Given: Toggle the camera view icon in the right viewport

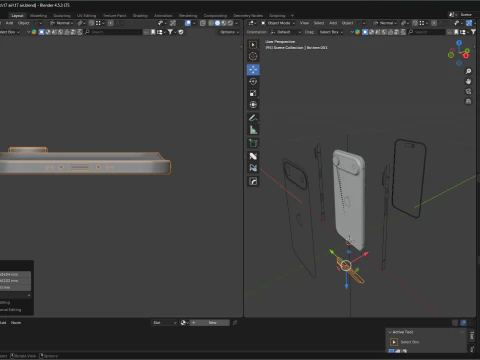Looking at the screenshot, I should pos(468,91).
